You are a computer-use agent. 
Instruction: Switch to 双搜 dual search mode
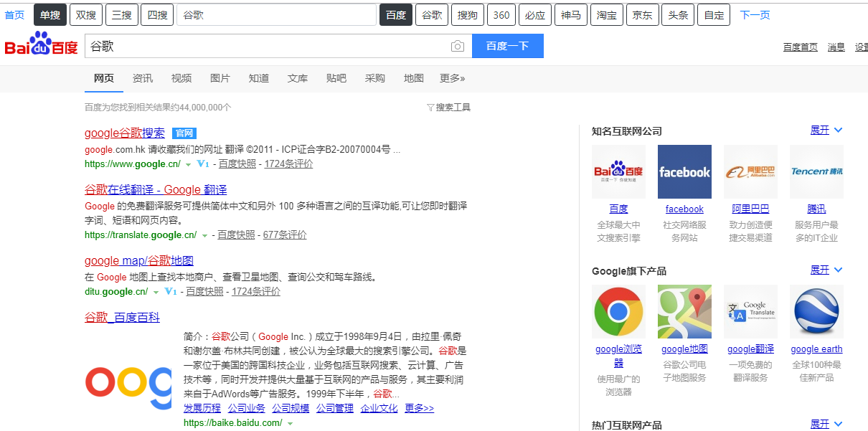tap(85, 14)
